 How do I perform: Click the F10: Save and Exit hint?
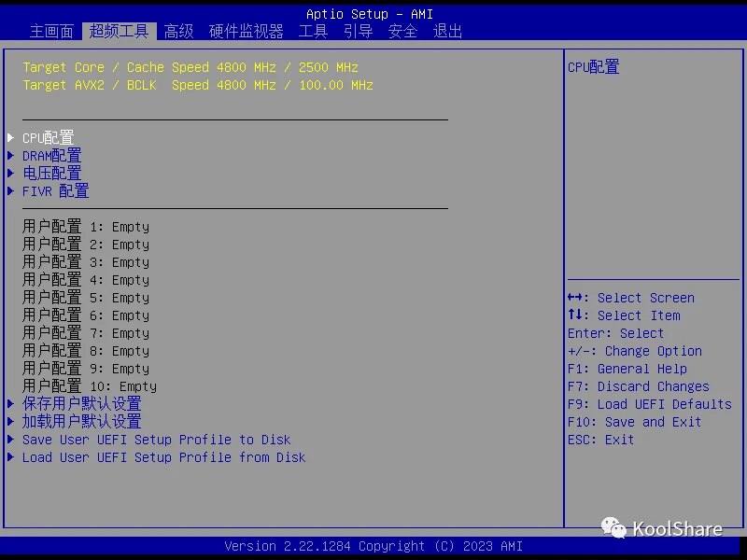tap(635, 422)
